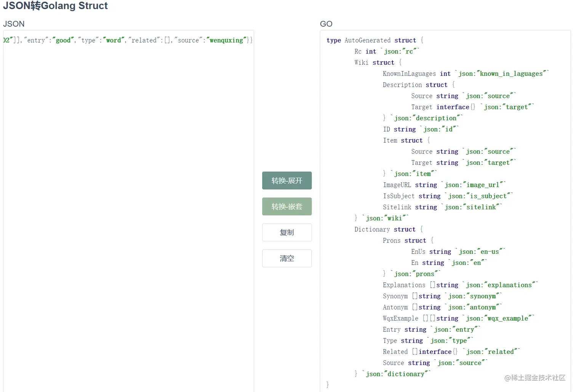The height and width of the screenshot is (392, 576).
Task: Click the "Item struct {" line
Action: pos(406,140)
